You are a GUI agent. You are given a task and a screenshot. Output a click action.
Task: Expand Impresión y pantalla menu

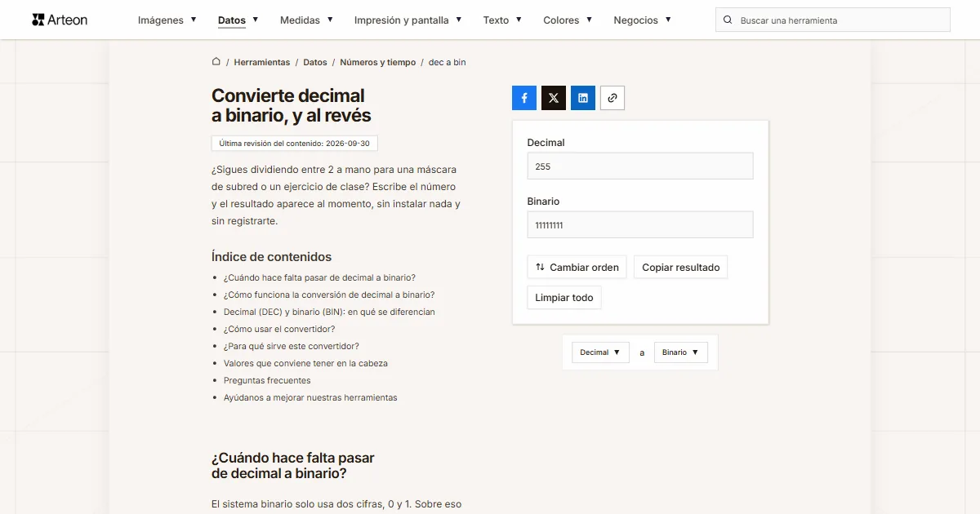pyautogui.click(x=408, y=20)
